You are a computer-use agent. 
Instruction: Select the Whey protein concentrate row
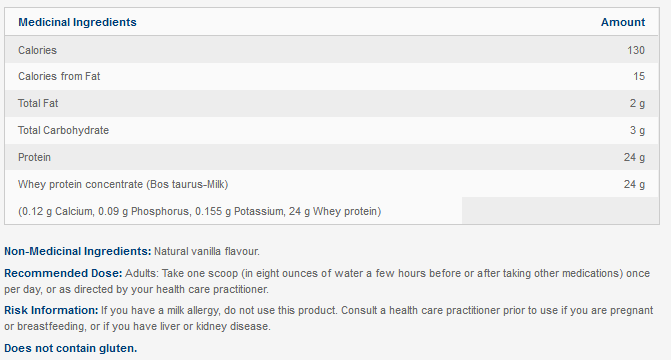332,184
